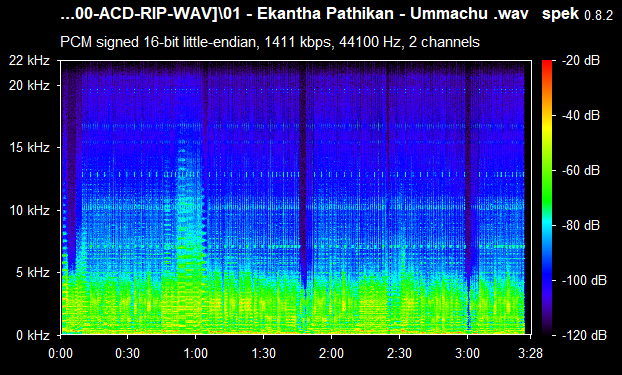Click the 5 kHz frequency axis label
Image resolution: width=622 pixels, height=375 pixels.
point(33,272)
